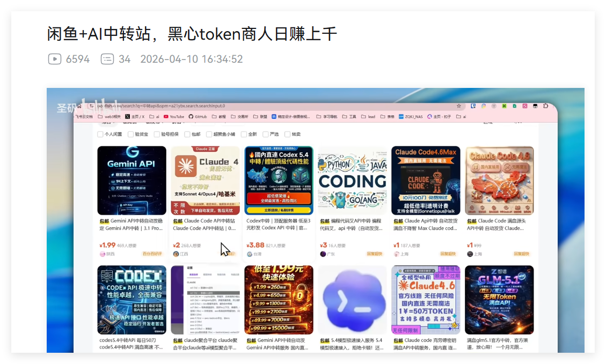Open the CODEX API 极速中转 product image
Viewport: 606px width, 364px height.
[132, 300]
